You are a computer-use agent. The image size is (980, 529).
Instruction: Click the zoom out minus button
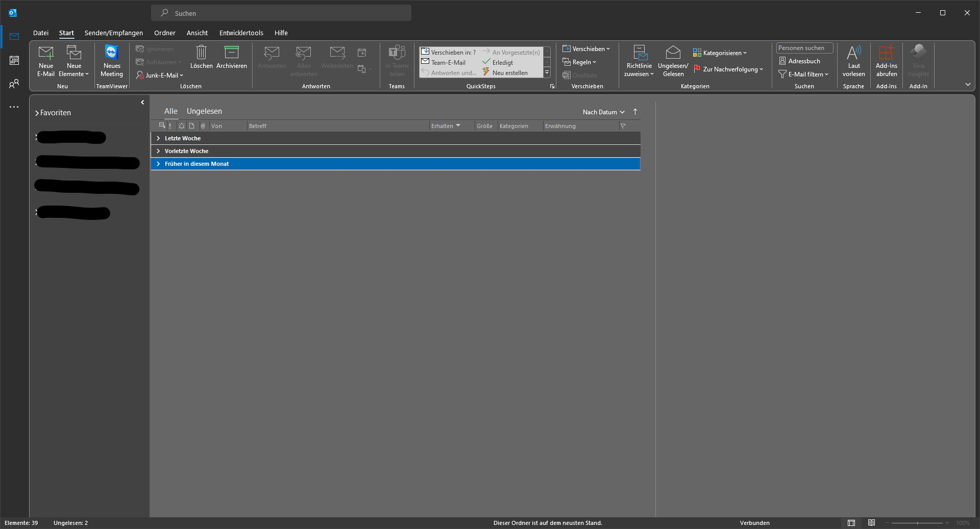click(x=887, y=523)
